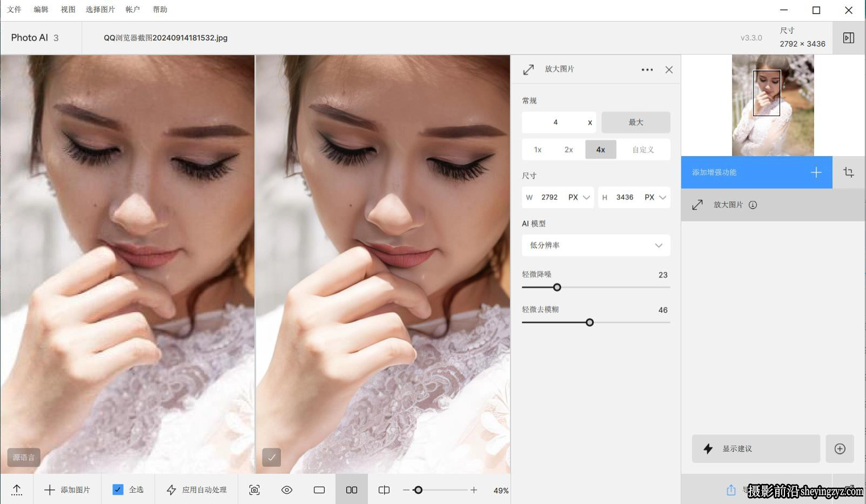Click the circled plus icon beside 显示建议
Viewport: 866px width, 504px height.
[x=840, y=448]
